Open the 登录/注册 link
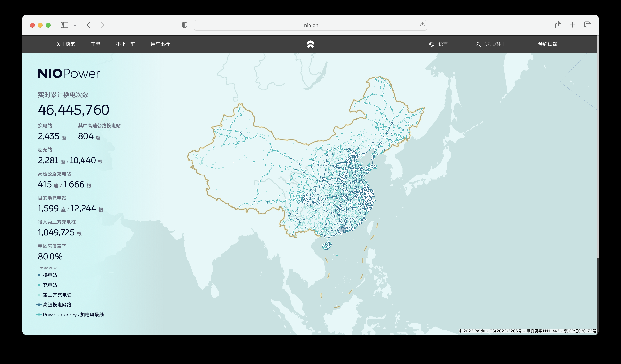621x364 pixels. click(x=495, y=44)
